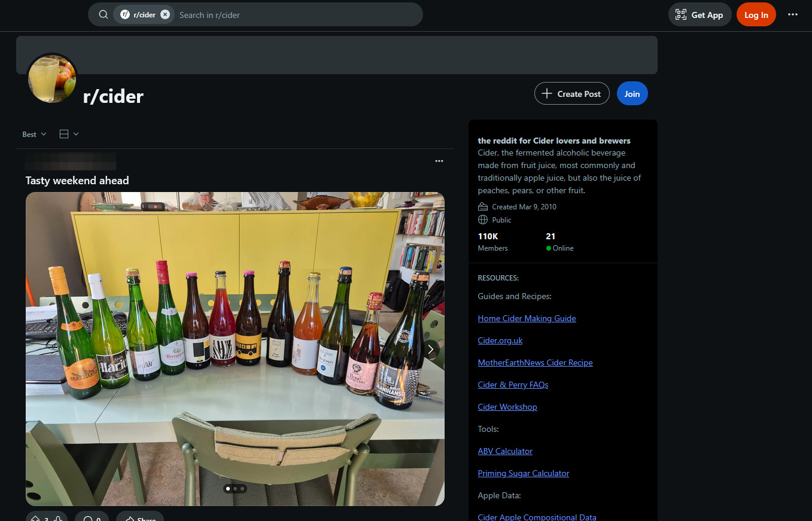Open the Cider Workshop link
Viewport: 812px width, 521px height.
pos(507,407)
